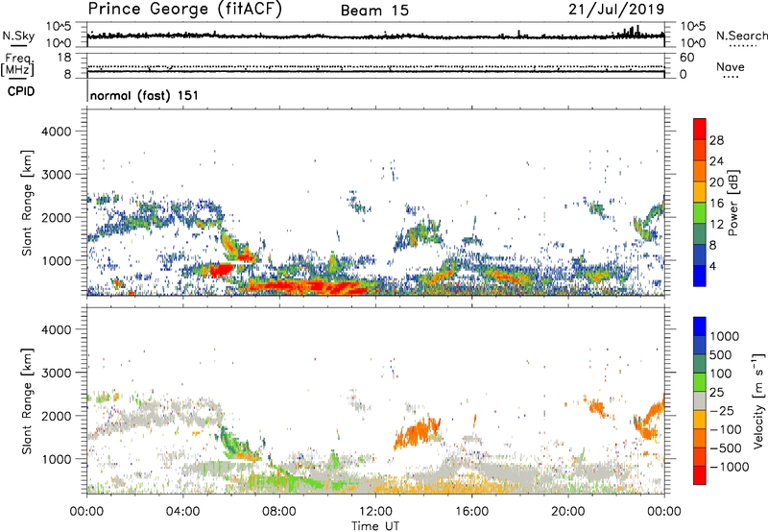This screenshot has height=532, width=768.
Task: Click the 'Time UT' axis title
Action: 375,525
